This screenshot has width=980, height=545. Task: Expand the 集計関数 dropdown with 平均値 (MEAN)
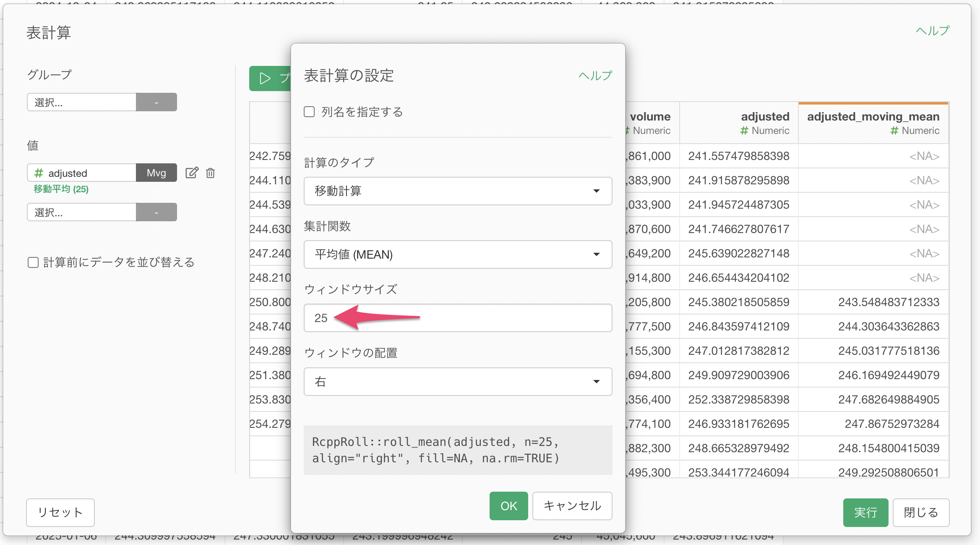pyautogui.click(x=457, y=254)
